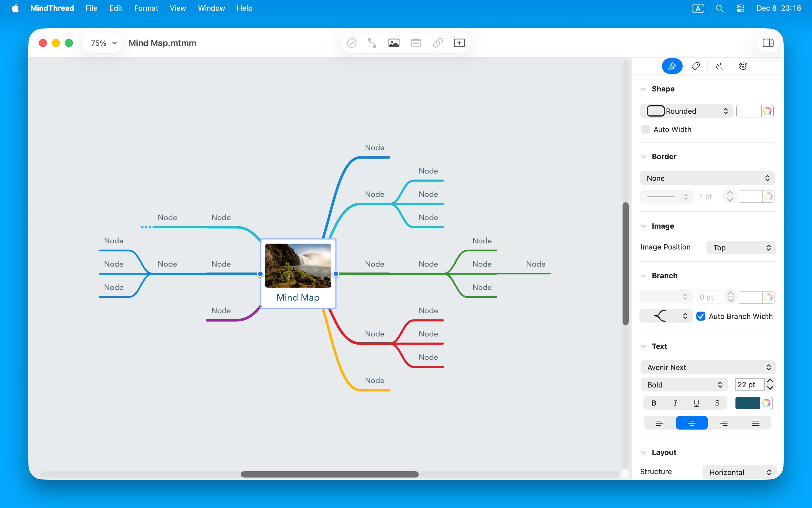Open the theme palette inspector tab
Viewport: 812px width, 508px height.
click(743, 66)
